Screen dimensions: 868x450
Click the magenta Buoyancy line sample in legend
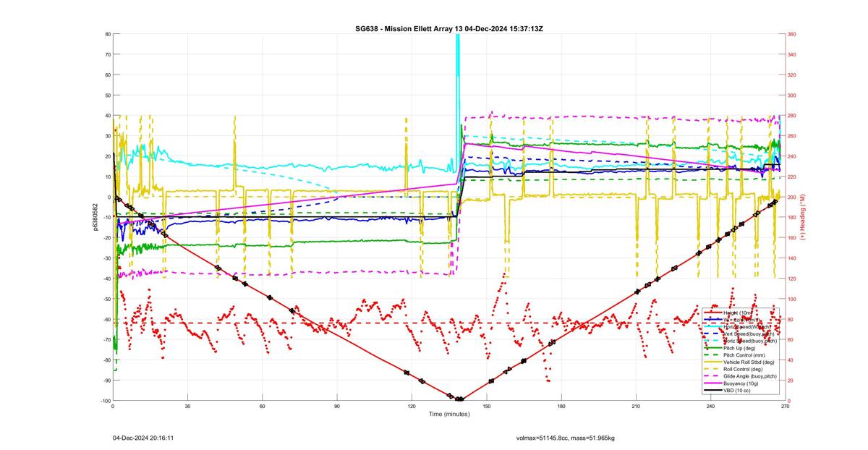click(712, 383)
